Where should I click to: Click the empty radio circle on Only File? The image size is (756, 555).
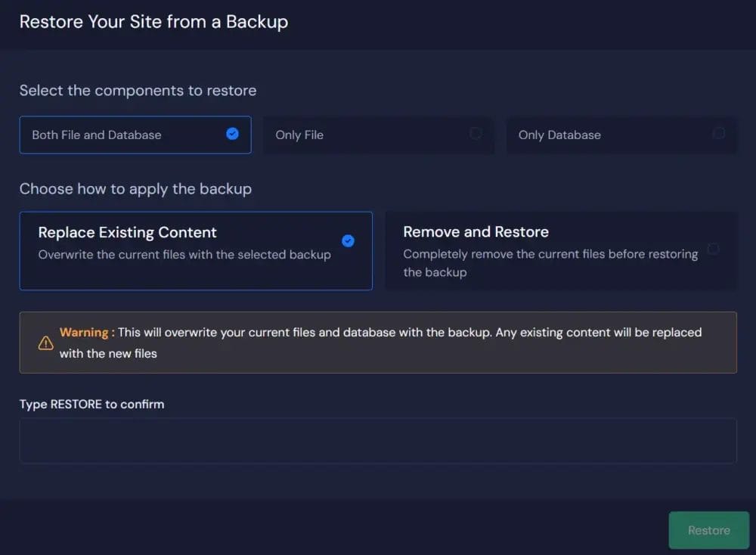coord(476,133)
